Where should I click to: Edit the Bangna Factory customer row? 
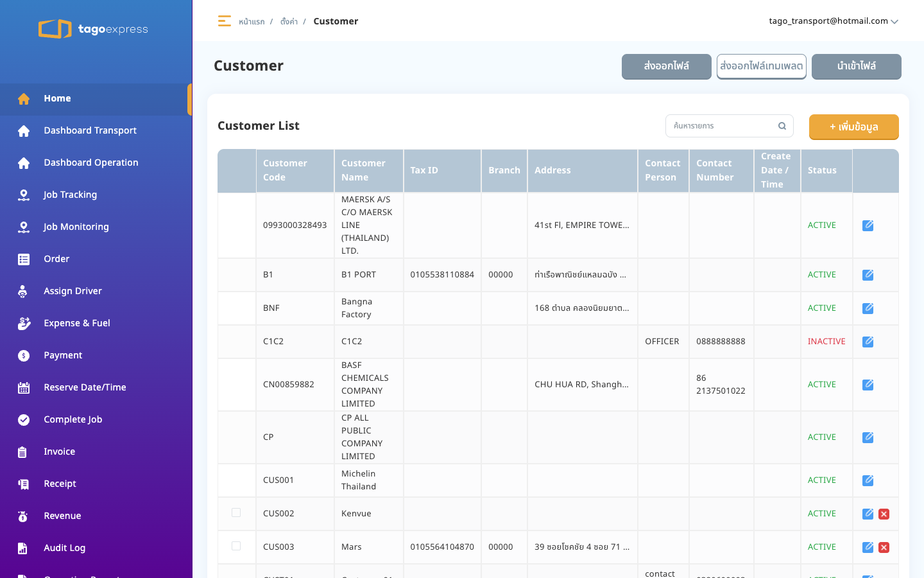click(868, 308)
